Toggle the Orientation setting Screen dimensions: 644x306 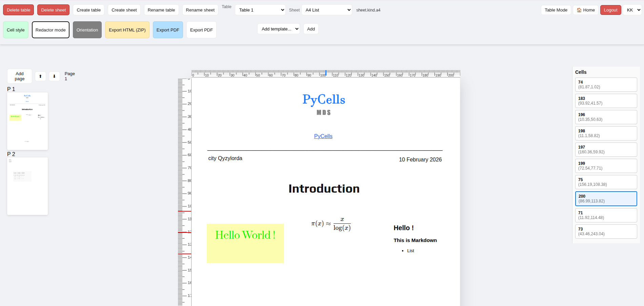87,30
